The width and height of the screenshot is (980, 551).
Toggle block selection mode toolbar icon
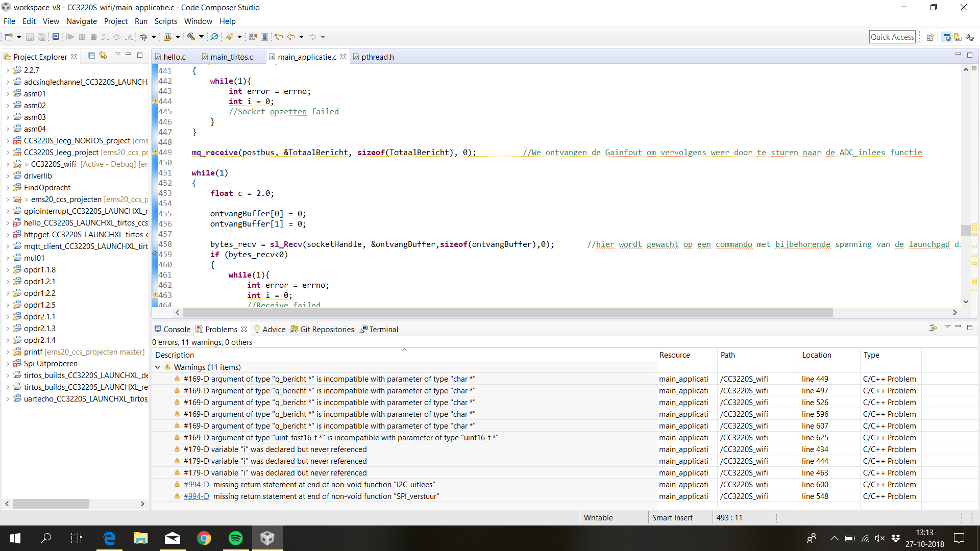coord(264,37)
